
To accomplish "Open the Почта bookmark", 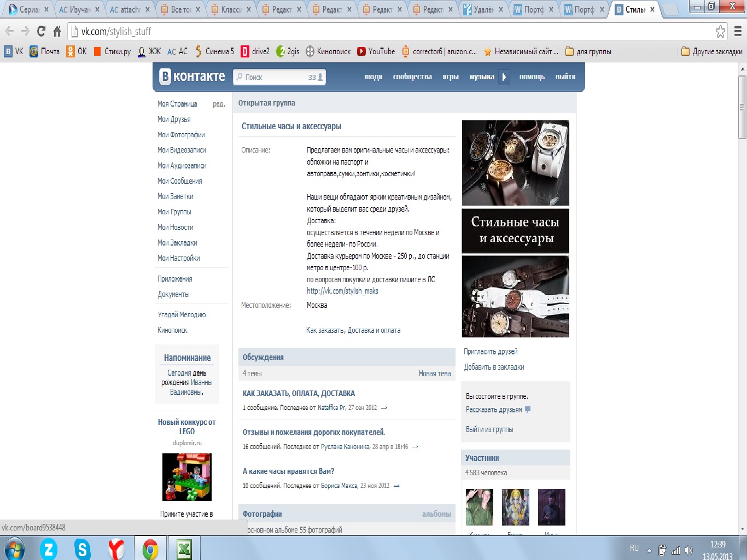I will [x=44, y=51].
